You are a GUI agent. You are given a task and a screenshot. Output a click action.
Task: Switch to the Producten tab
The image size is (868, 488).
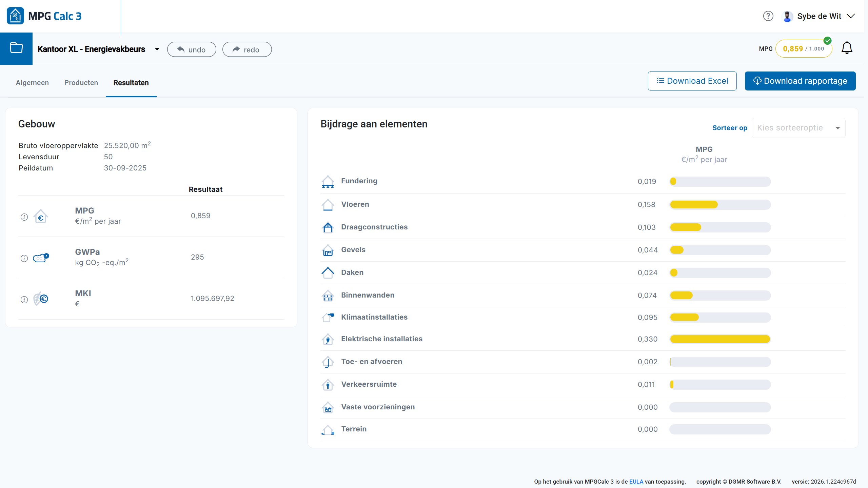tap(81, 83)
